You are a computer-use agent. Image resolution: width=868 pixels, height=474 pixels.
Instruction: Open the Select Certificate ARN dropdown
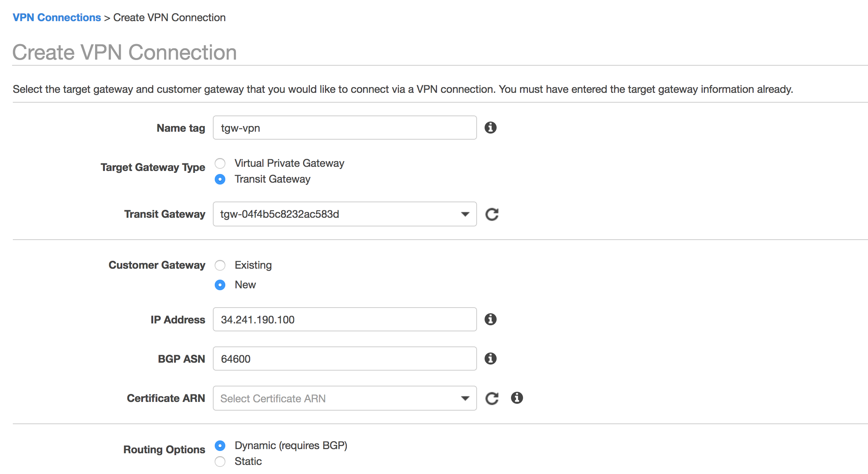tap(345, 398)
